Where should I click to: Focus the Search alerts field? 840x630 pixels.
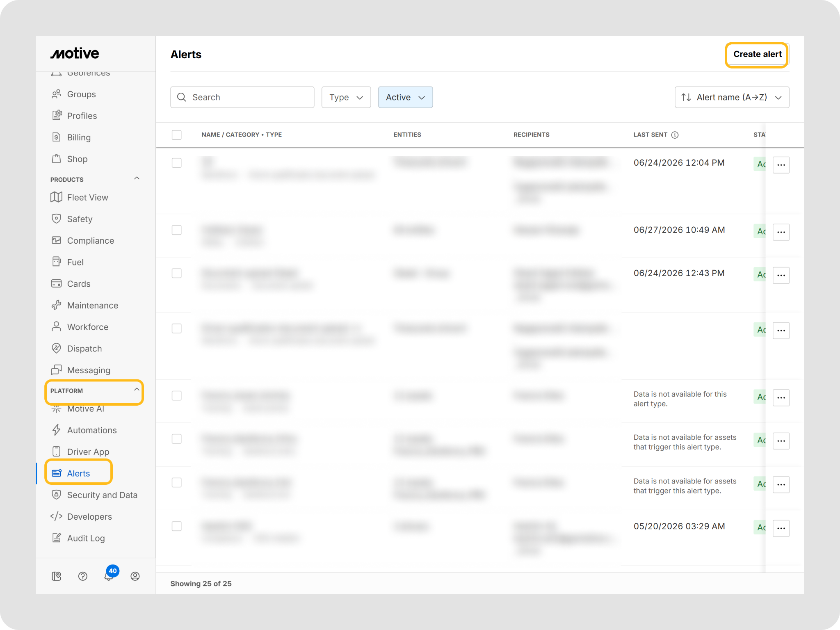pyautogui.click(x=242, y=97)
